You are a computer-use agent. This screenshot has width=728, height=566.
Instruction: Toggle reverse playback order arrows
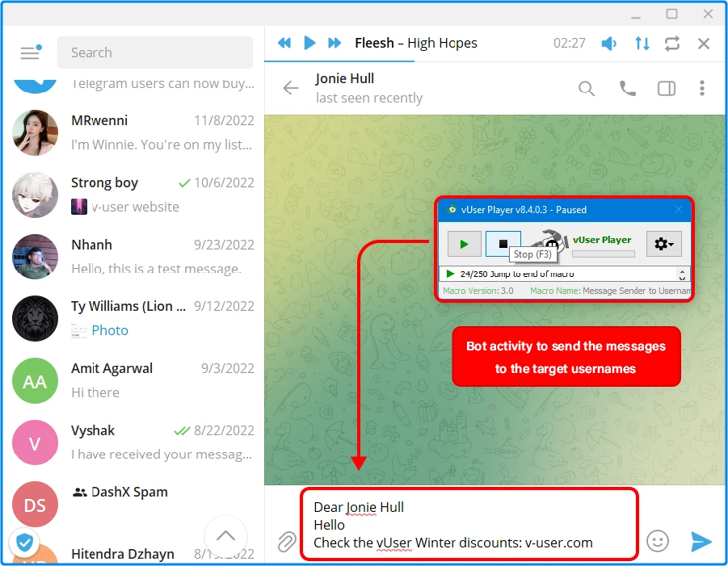[x=642, y=44]
